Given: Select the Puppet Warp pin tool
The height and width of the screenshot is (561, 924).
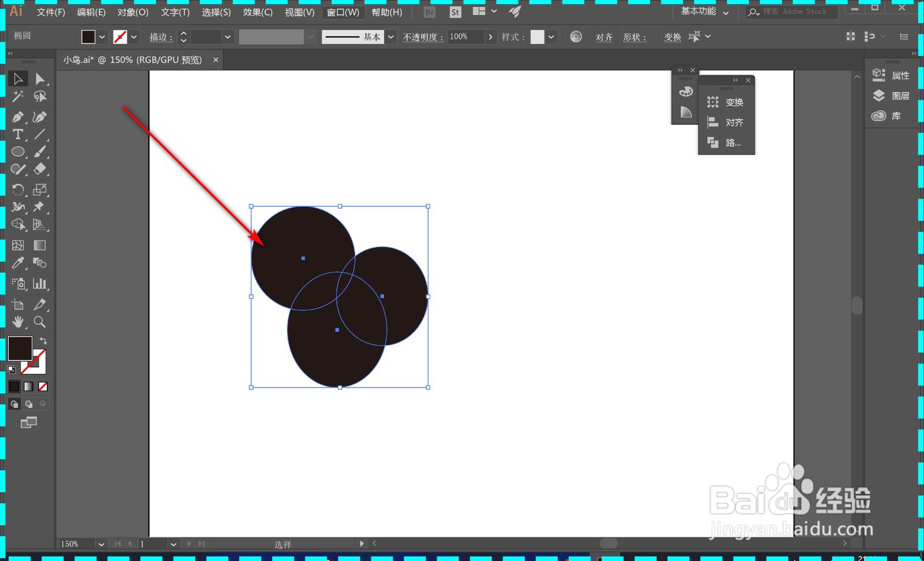Looking at the screenshot, I should [x=40, y=207].
